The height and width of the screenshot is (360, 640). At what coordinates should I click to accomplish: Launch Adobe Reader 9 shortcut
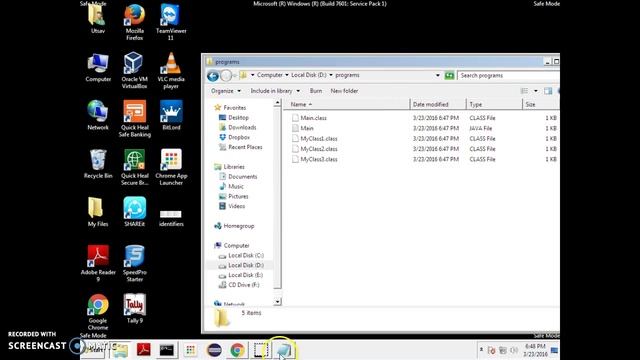point(98,264)
